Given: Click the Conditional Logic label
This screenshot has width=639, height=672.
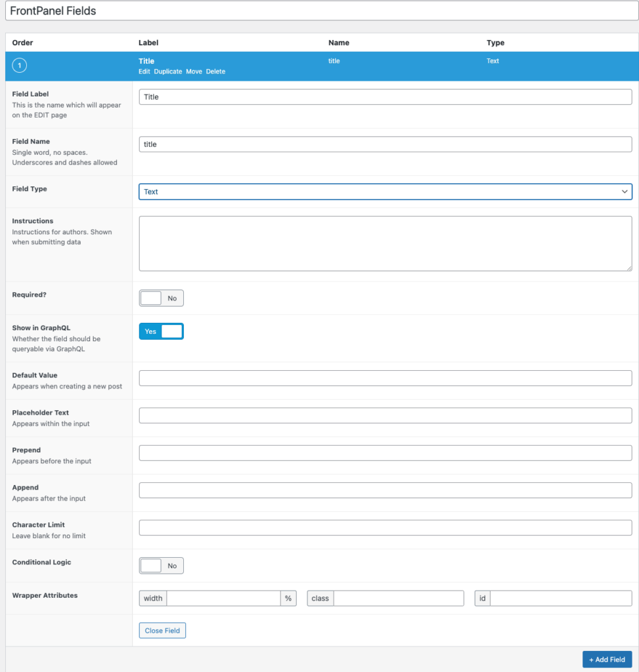Looking at the screenshot, I should coord(41,562).
